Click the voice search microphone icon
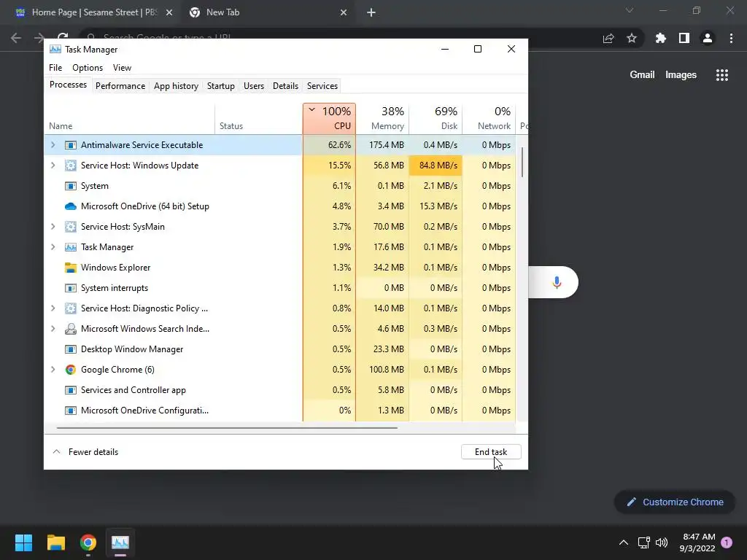The width and height of the screenshot is (747, 560). pos(557,282)
